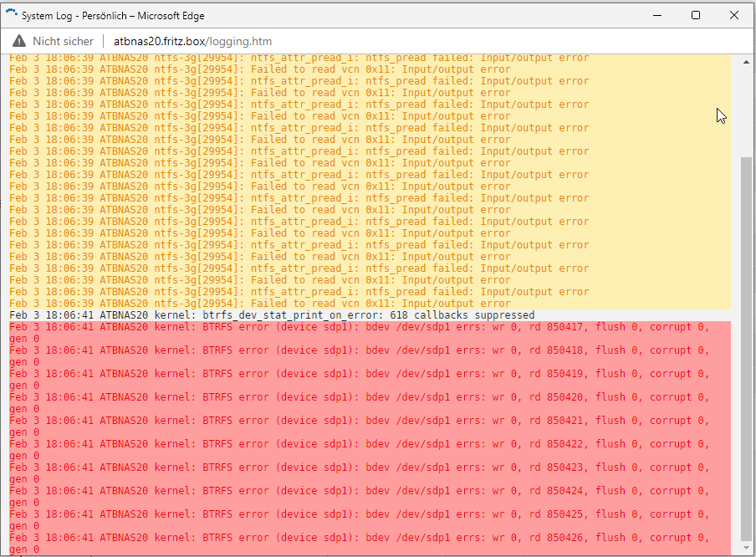Viewport: 756px width, 557px height.
Task: Click the BTRFS error line with rd 850424
Action: [x=370, y=496]
